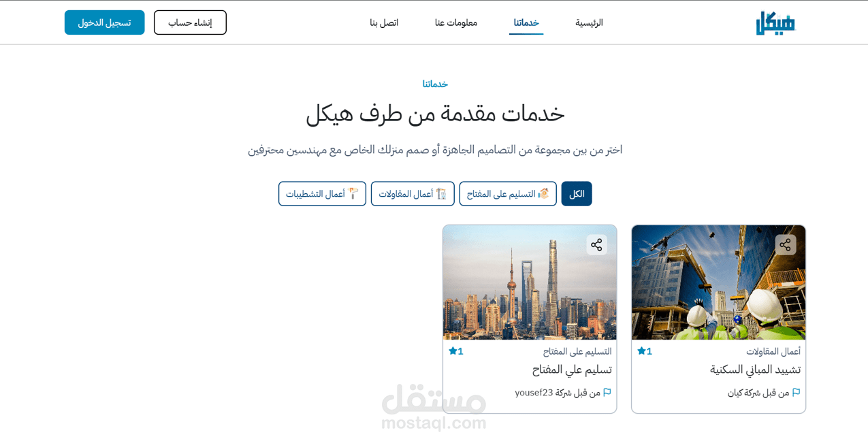Click the هيكل logo in the header

(775, 22)
